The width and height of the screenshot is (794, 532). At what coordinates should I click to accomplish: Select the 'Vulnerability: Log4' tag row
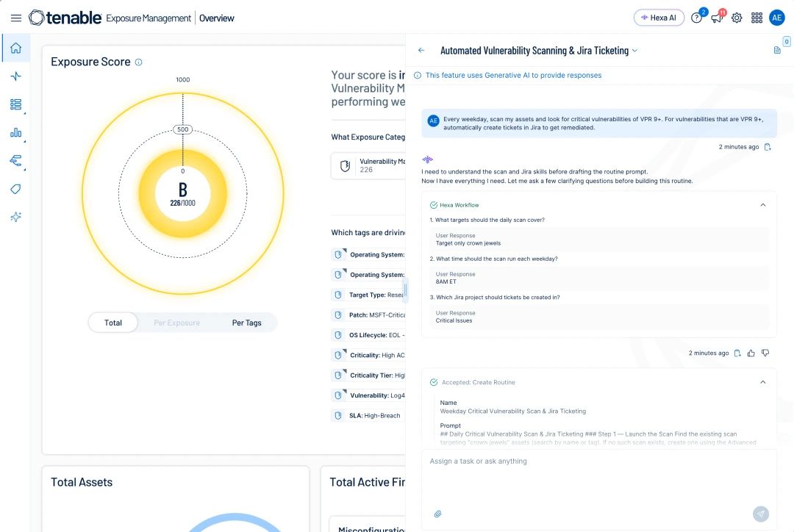pyautogui.click(x=368, y=395)
